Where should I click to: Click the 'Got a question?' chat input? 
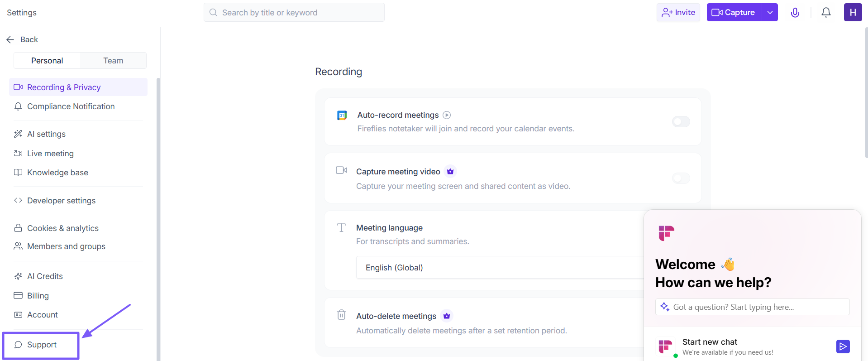pos(752,307)
